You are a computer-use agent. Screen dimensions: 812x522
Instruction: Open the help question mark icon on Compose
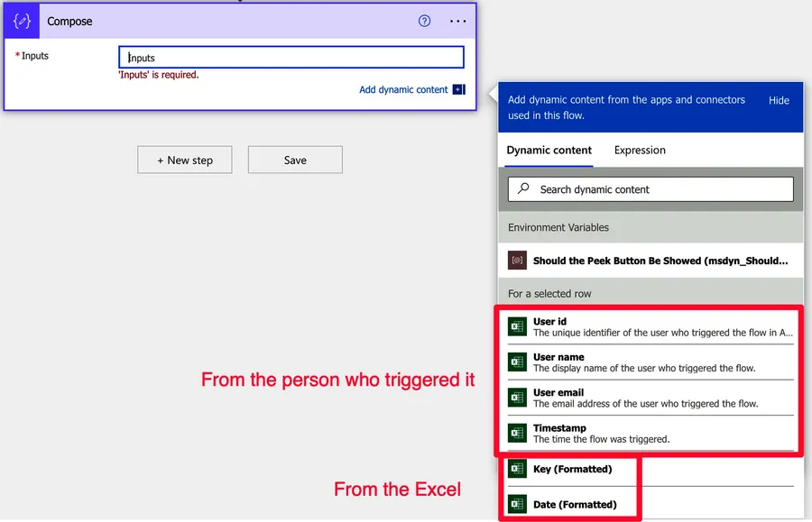(424, 22)
